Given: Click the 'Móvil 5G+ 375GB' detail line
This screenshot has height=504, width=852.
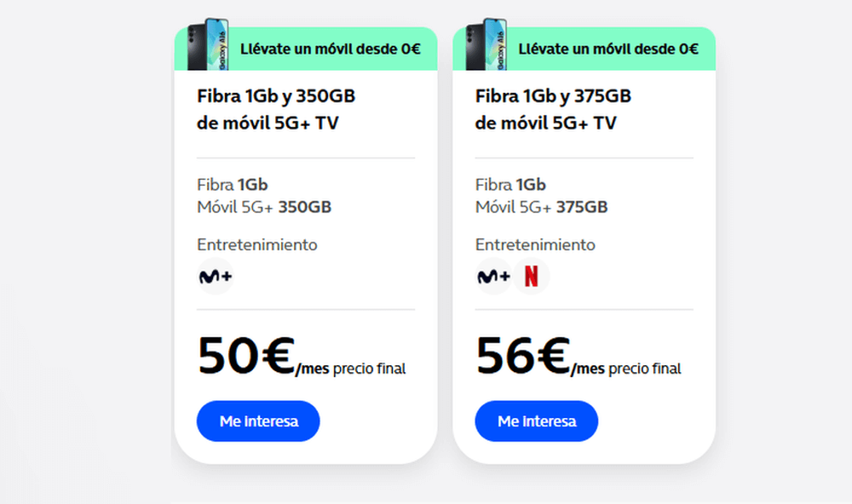Looking at the screenshot, I should click(x=543, y=207).
